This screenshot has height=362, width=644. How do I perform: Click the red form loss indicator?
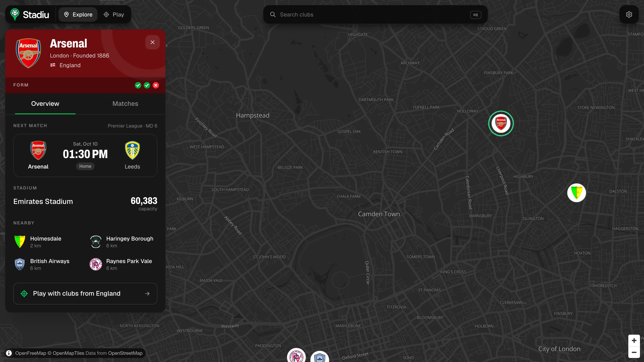[x=156, y=85]
